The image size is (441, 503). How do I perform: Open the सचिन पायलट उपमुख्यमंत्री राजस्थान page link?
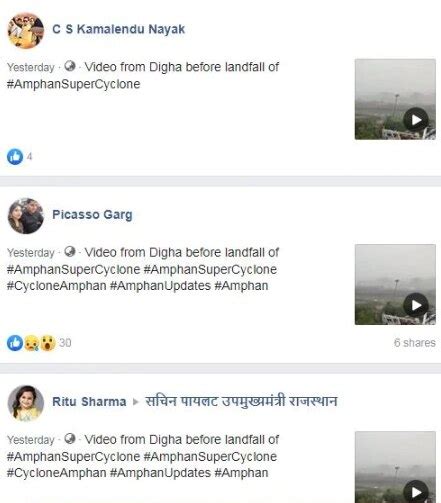coord(241,401)
